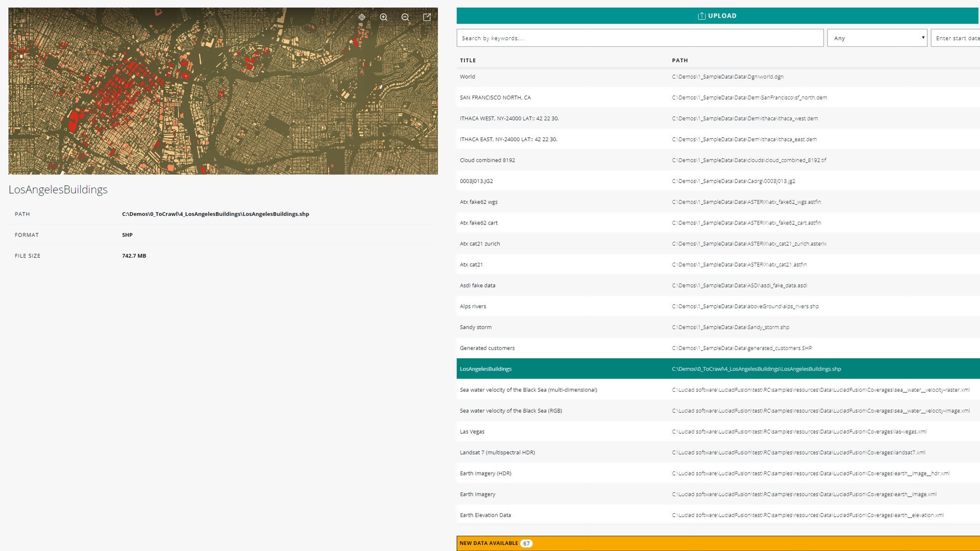
Task: Focus the search by keywords field
Action: (640, 38)
